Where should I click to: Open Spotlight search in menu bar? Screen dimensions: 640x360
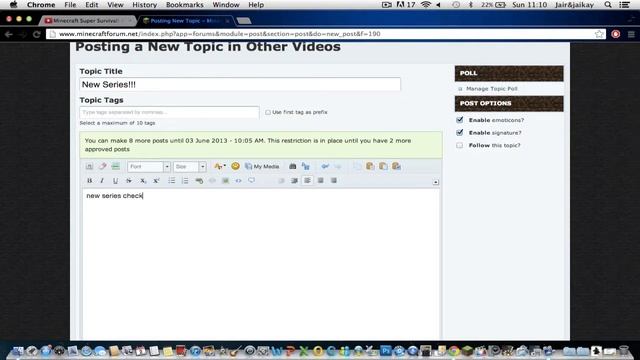608,5
